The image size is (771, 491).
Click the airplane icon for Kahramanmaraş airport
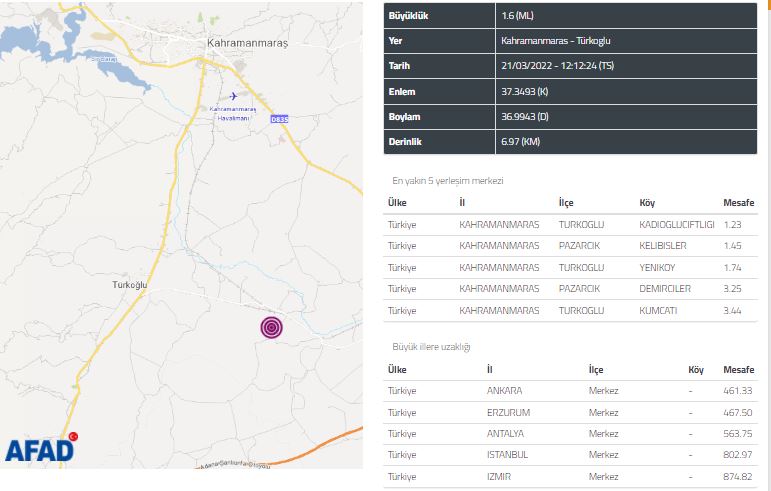click(234, 96)
